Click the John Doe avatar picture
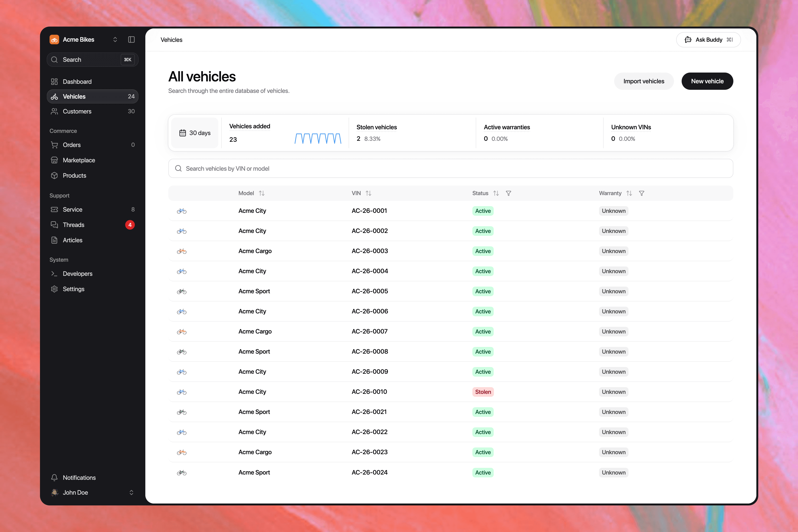 54,492
